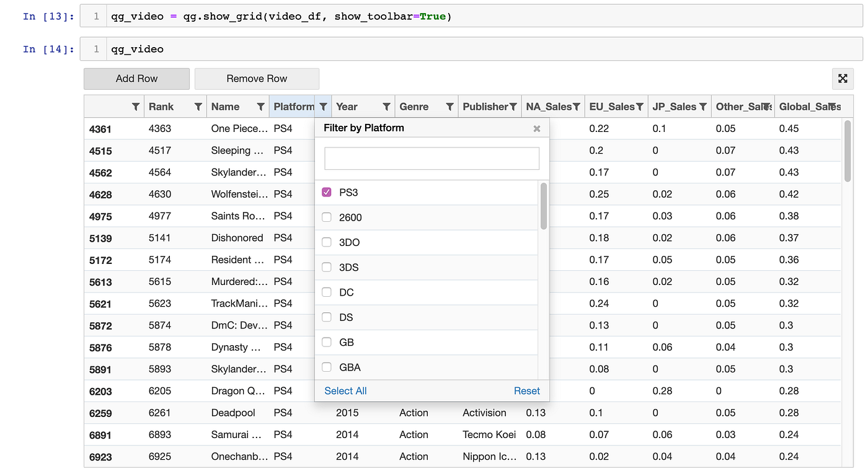Check the 2600 platform checkbox

[326, 217]
